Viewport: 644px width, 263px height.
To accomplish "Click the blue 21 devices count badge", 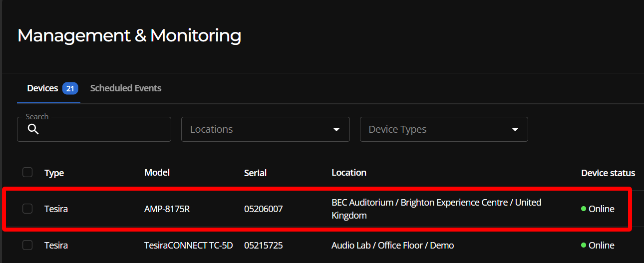I will pos(70,89).
